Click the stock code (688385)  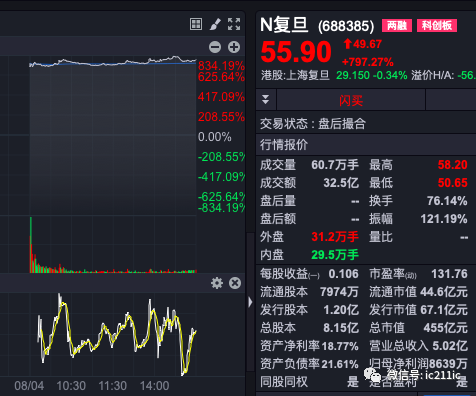tap(346, 26)
